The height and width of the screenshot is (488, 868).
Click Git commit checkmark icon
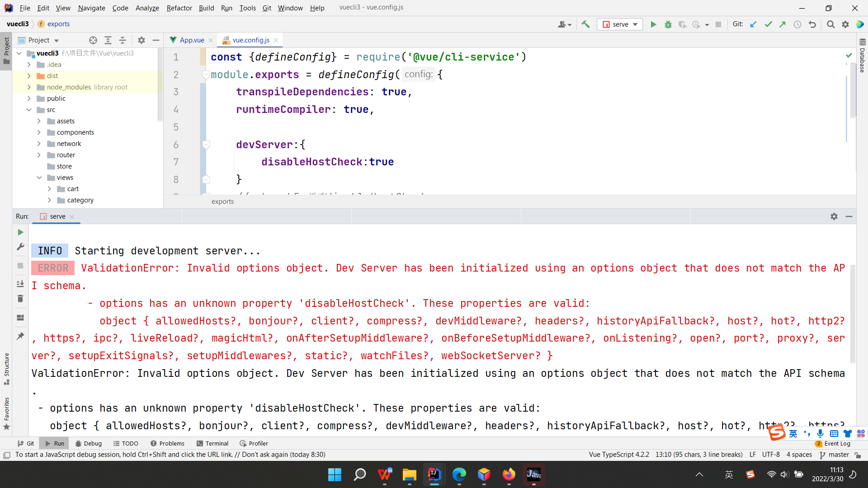click(768, 24)
